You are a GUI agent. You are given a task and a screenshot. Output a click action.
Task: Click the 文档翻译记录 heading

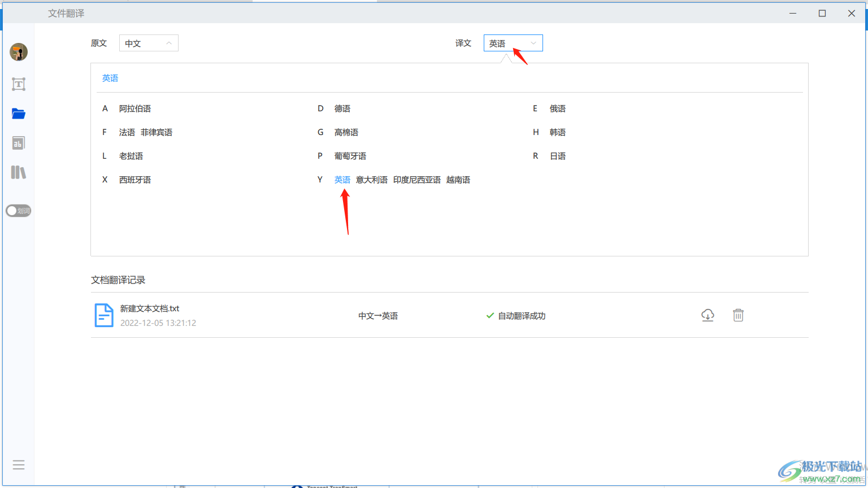[118, 280]
